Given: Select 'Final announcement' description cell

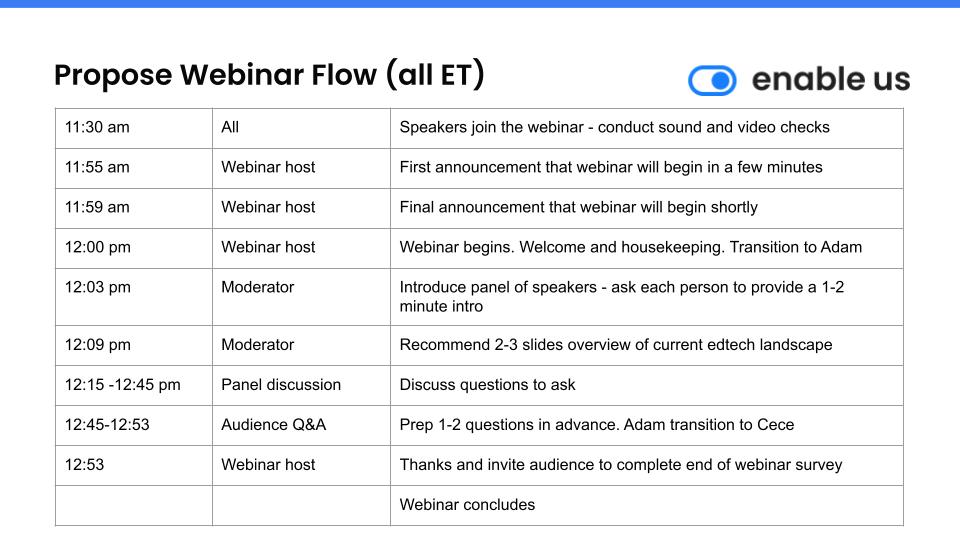Looking at the screenshot, I should pyautogui.click(x=647, y=208).
